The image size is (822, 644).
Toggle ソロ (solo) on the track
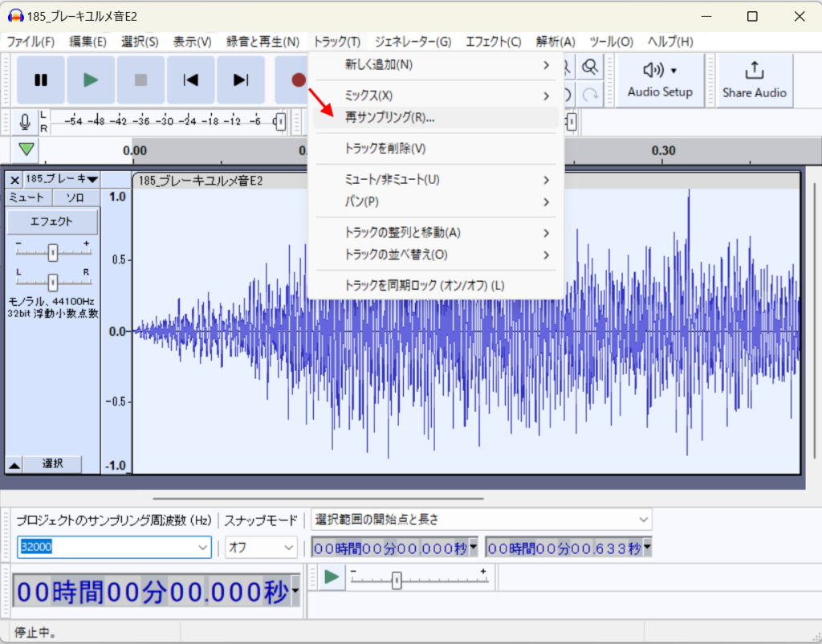pos(75,198)
